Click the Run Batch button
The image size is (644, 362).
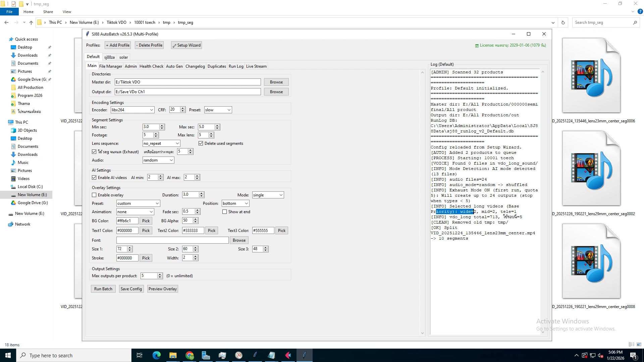pos(103,289)
